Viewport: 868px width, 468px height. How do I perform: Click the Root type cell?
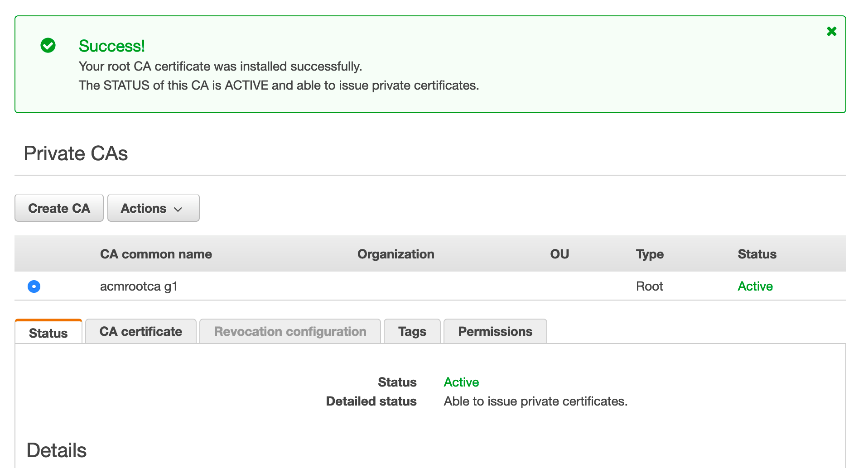point(649,286)
